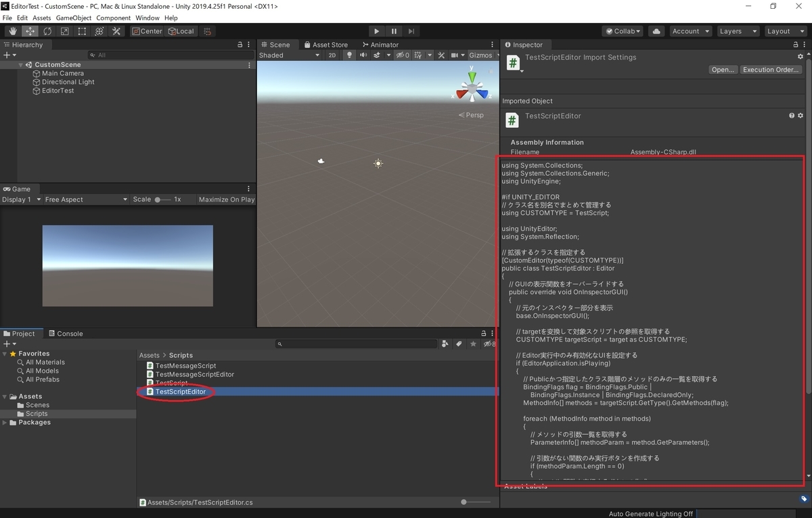Click the Open... button in Inspector
The height and width of the screenshot is (518, 812).
point(723,70)
